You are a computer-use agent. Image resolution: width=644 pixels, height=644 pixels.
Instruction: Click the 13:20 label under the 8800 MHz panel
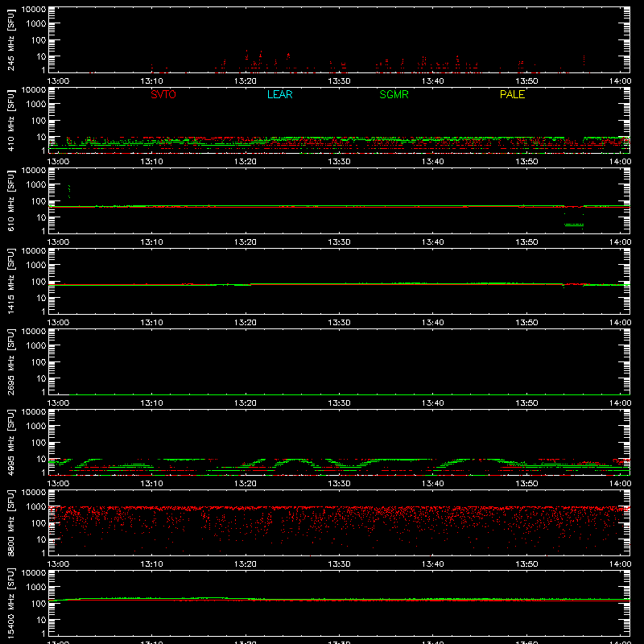pyautogui.click(x=246, y=564)
